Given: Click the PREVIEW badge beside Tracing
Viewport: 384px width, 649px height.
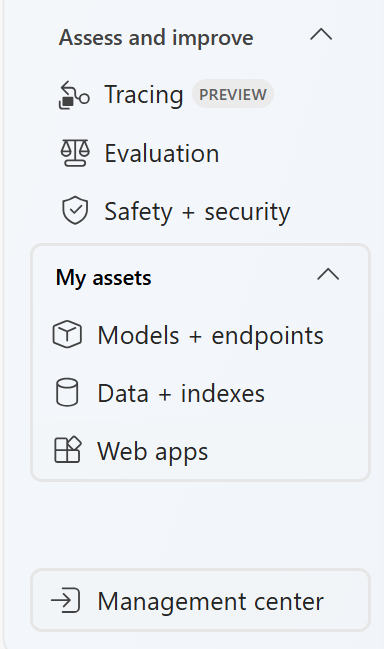Looking at the screenshot, I should [x=233, y=94].
